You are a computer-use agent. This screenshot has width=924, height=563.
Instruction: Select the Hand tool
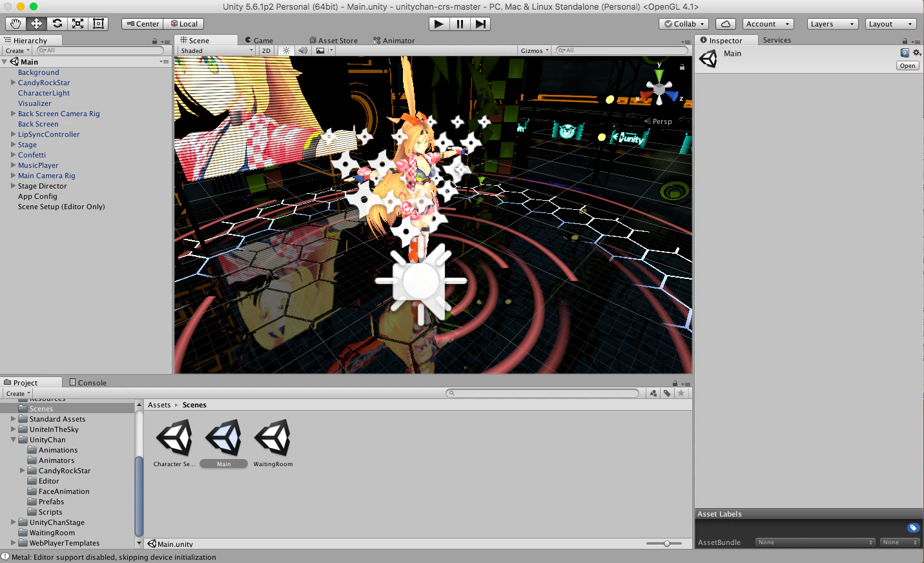[15, 24]
